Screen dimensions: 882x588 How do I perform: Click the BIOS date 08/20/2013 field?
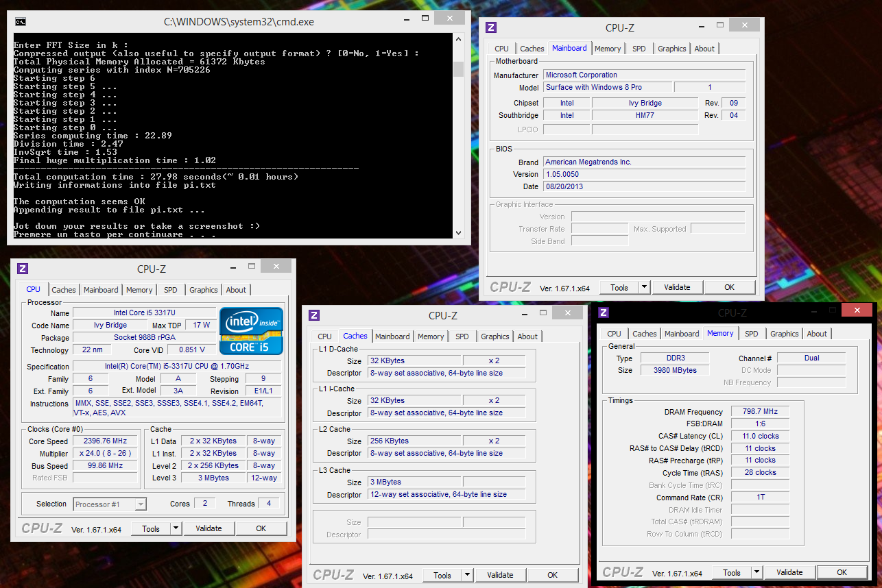pyautogui.click(x=644, y=186)
